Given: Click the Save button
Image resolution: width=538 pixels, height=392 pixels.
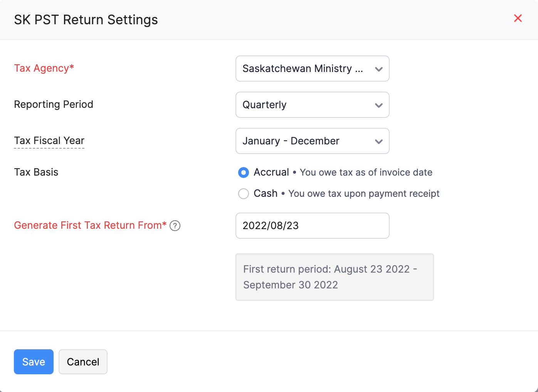Looking at the screenshot, I should pyautogui.click(x=33, y=362).
